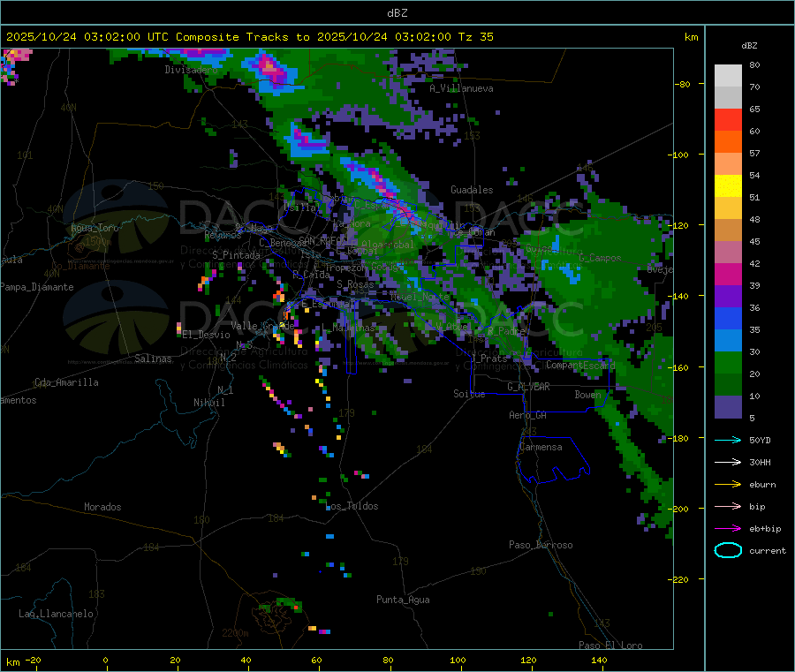795x672 pixels.
Task: Click the Paso_Barroso map label
Action: point(541,545)
